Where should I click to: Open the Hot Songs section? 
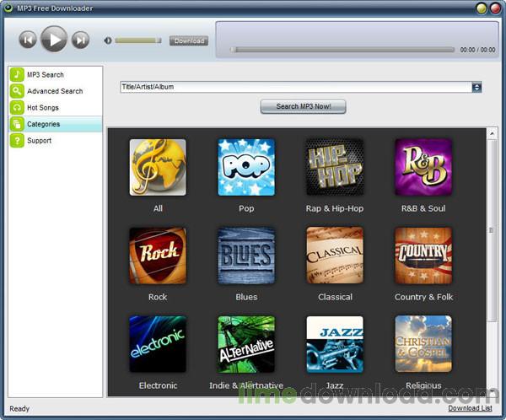[x=42, y=108]
